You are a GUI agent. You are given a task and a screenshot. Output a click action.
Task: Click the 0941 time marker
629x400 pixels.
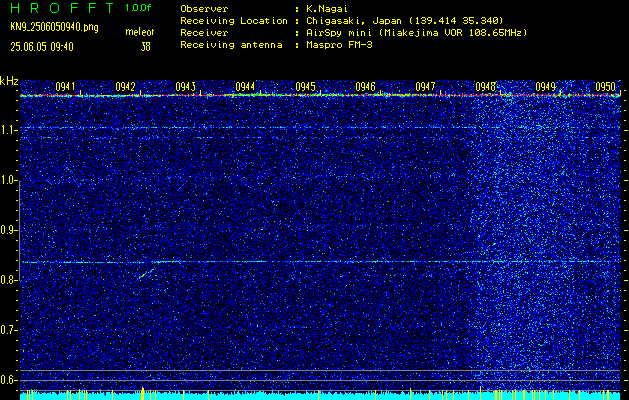65,86
